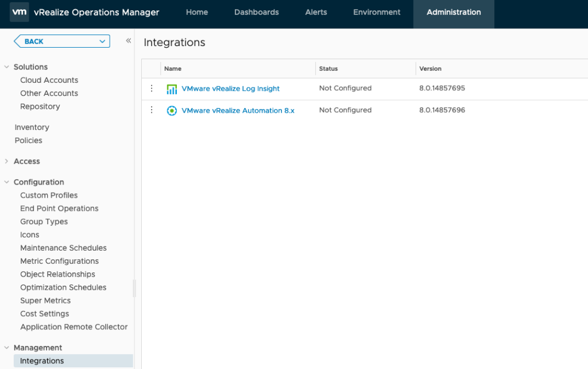Sort by the Name column header
588x369 pixels.
pyautogui.click(x=173, y=69)
